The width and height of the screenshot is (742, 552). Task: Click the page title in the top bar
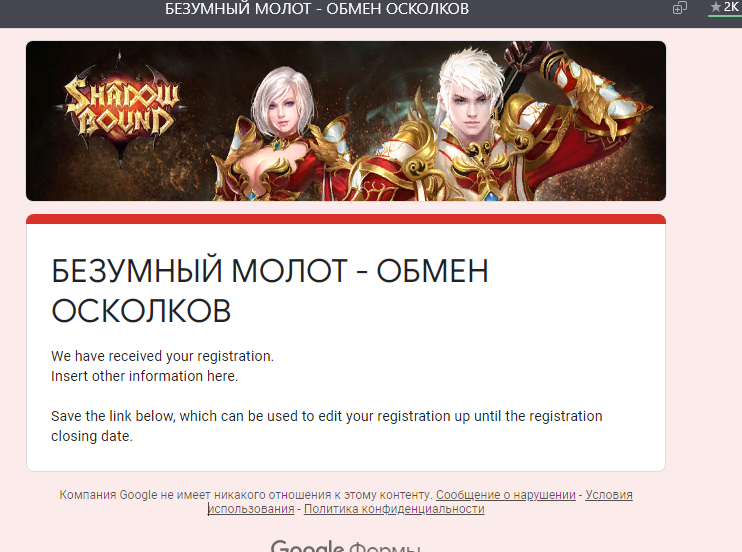coord(317,9)
